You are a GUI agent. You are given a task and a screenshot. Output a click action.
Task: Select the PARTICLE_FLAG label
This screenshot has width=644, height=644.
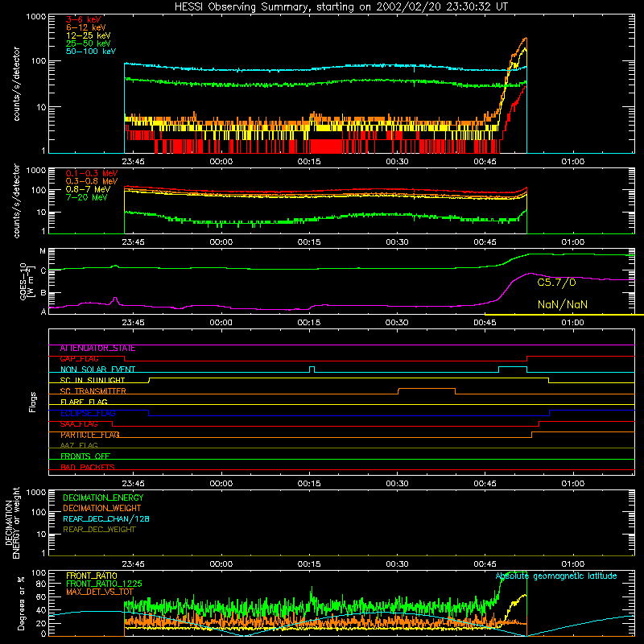[x=90, y=435]
